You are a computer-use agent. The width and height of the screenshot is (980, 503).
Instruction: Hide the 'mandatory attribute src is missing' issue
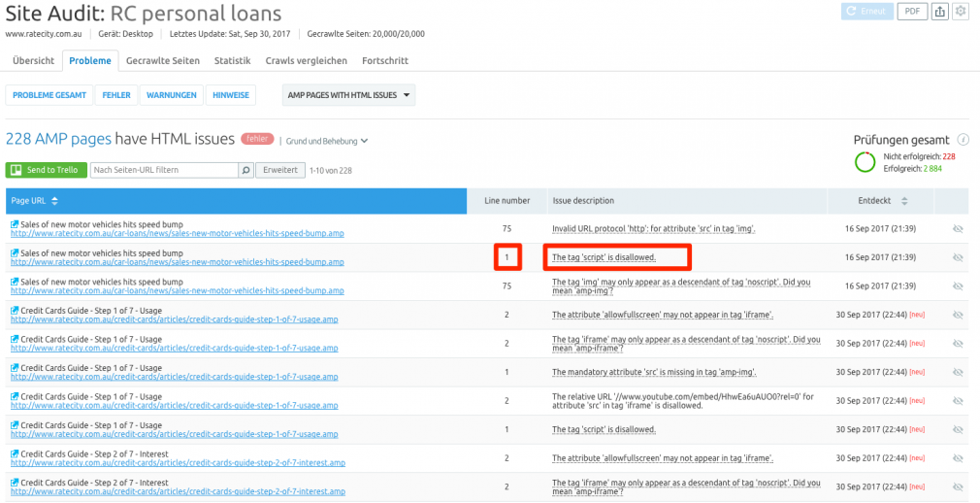click(x=957, y=372)
